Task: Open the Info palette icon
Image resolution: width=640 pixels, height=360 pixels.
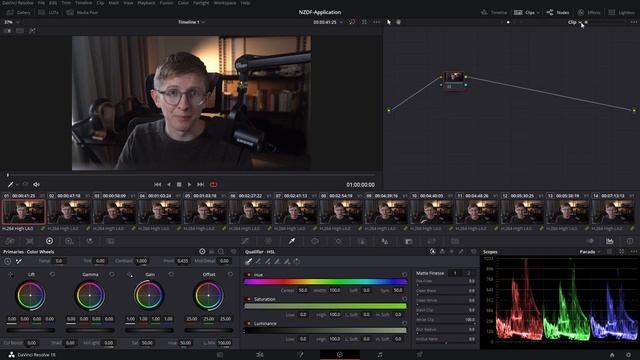Action: coord(630,241)
